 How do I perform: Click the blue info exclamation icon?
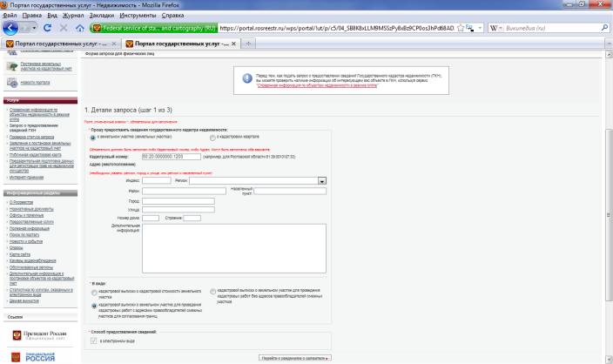tap(247, 78)
